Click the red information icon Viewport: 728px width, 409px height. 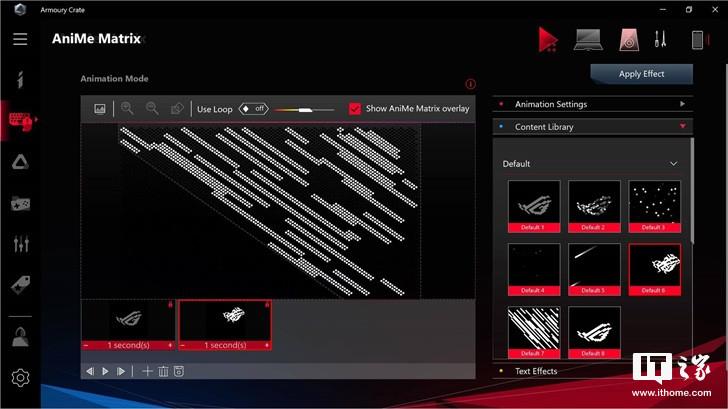(471, 84)
